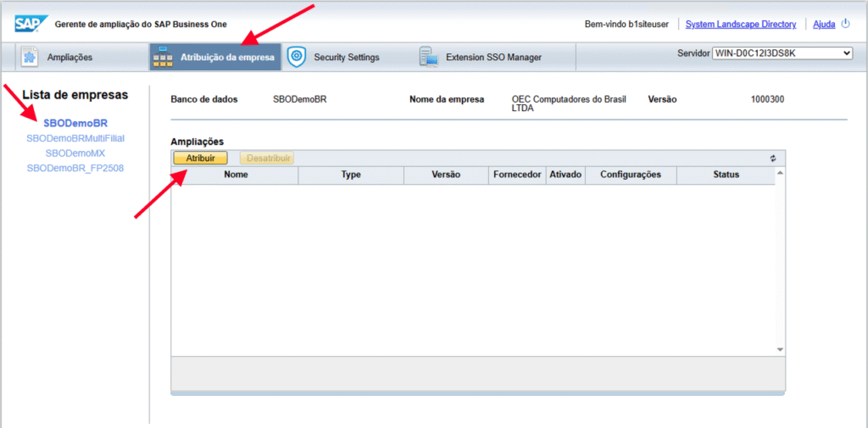Open the Servidor dropdown

point(782,53)
